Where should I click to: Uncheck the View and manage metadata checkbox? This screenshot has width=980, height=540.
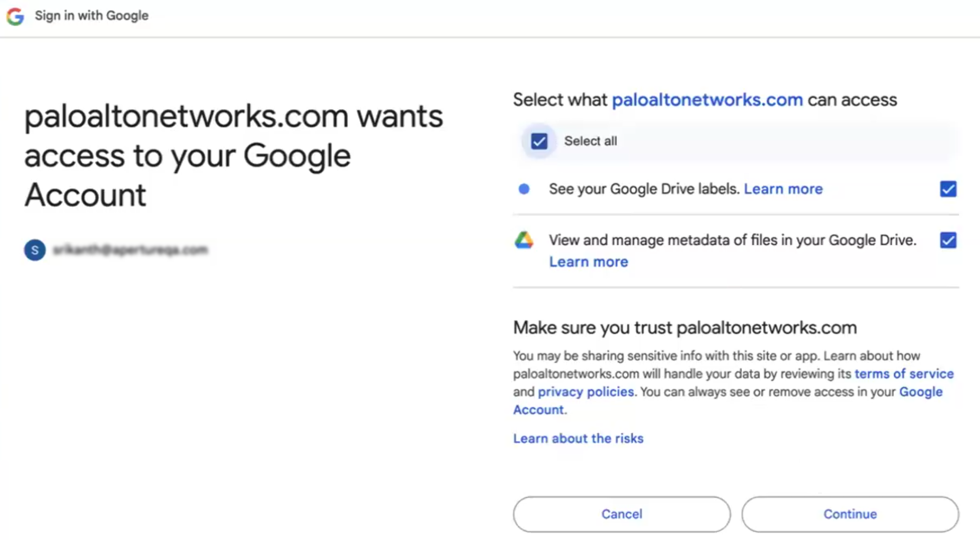coord(948,240)
